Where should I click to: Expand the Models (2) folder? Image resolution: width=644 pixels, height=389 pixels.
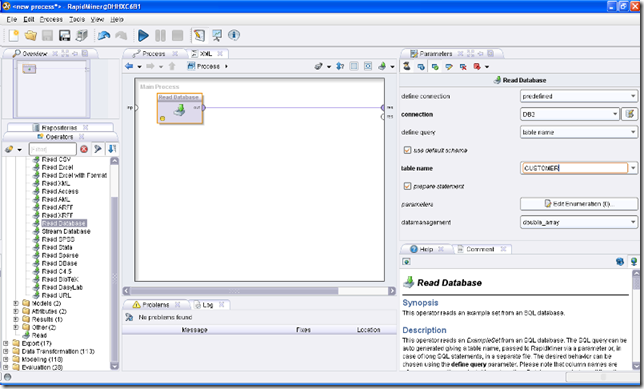(16, 303)
